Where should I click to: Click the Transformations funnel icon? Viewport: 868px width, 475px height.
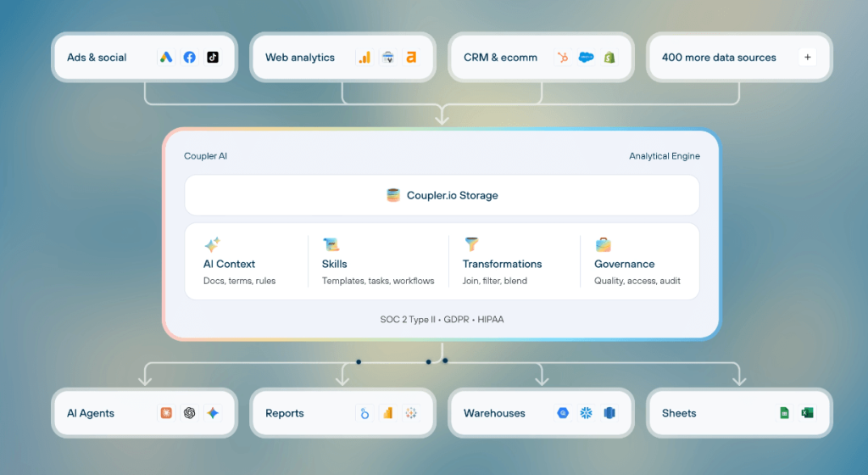pos(471,244)
